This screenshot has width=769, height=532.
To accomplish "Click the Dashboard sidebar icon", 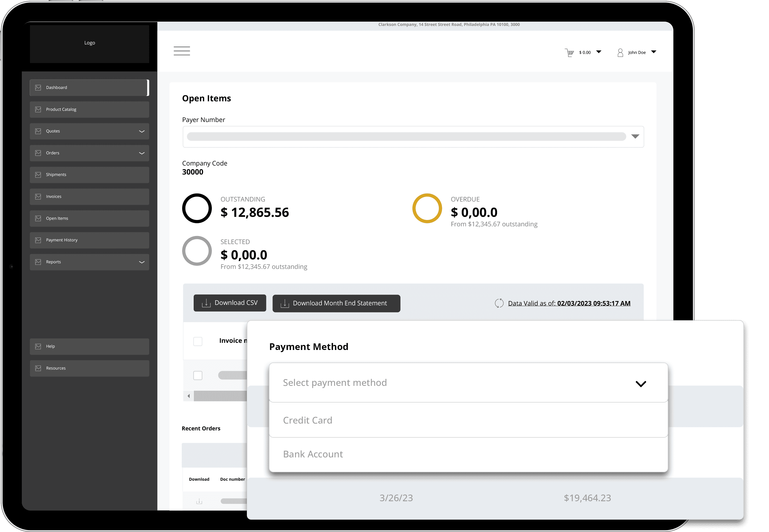I will coord(38,88).
